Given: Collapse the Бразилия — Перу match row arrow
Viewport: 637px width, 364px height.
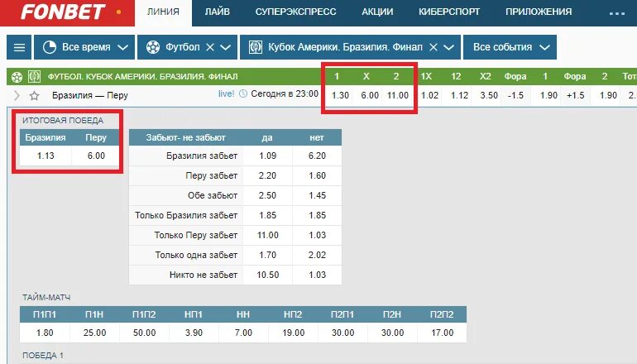Looking at the screenshot, I should (17, 96).
